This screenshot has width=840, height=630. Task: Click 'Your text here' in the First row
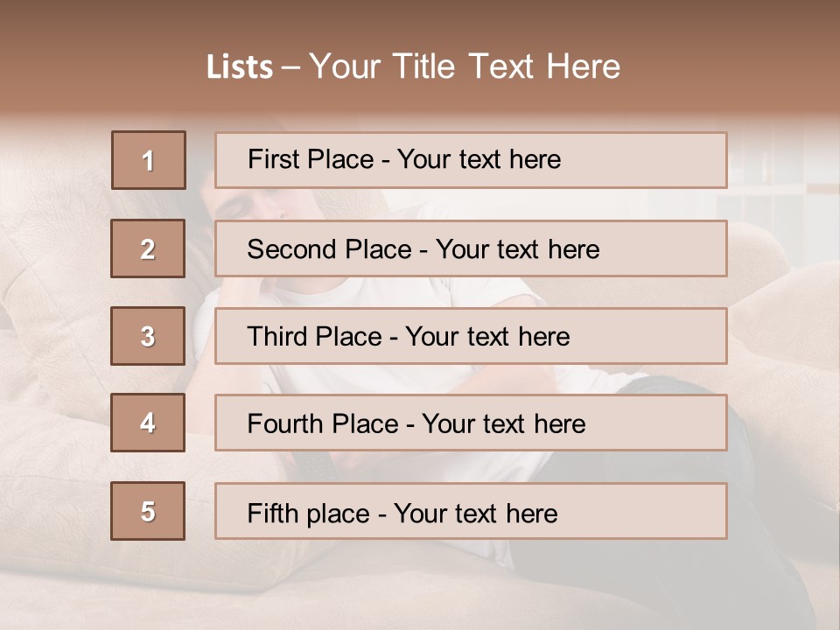pyautogui.click(x=479, y=159)
